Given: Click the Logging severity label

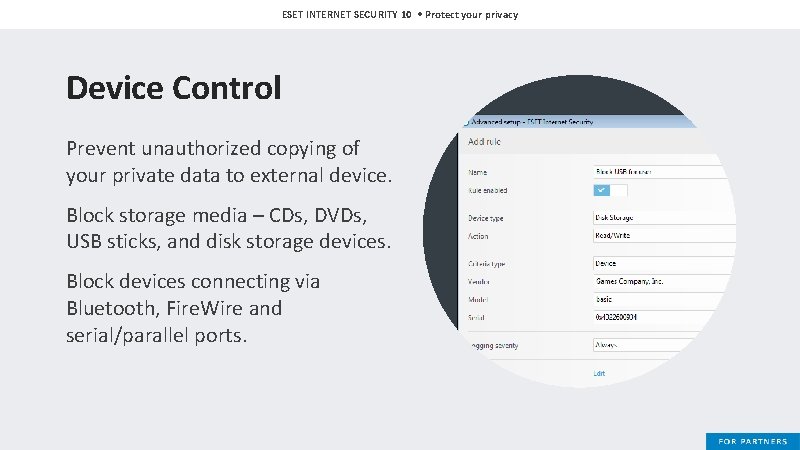Looking at the screenshot, I should (x=494, y=346).
